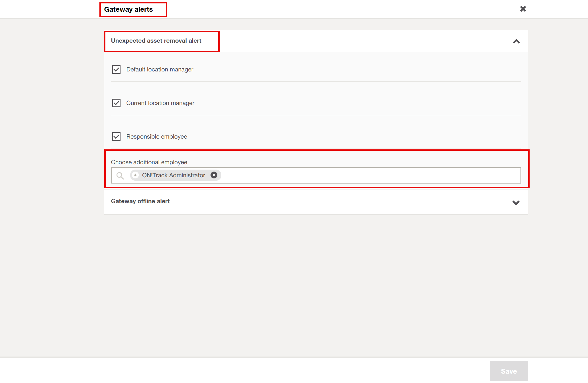588x383 pixels.
Task: Remove ON!Track Administrator with the x icon
Action: click(214, 175)
